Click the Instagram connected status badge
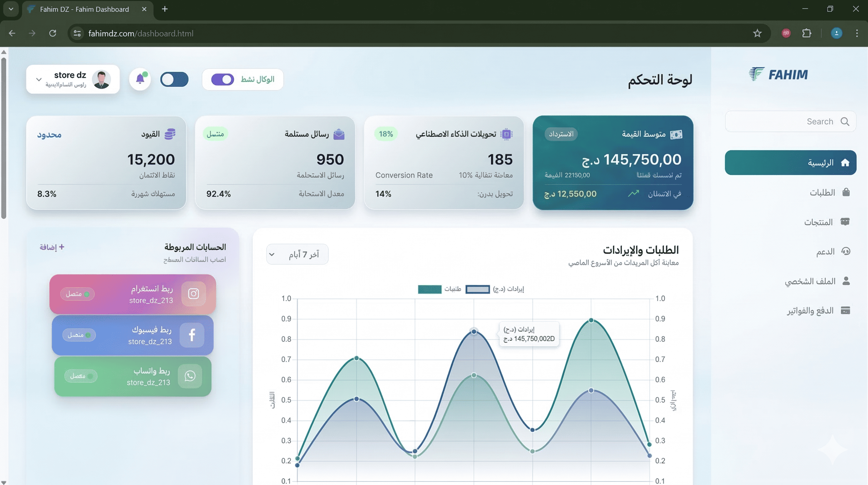This screenshot has height=485, width=868. pos(78,294)
